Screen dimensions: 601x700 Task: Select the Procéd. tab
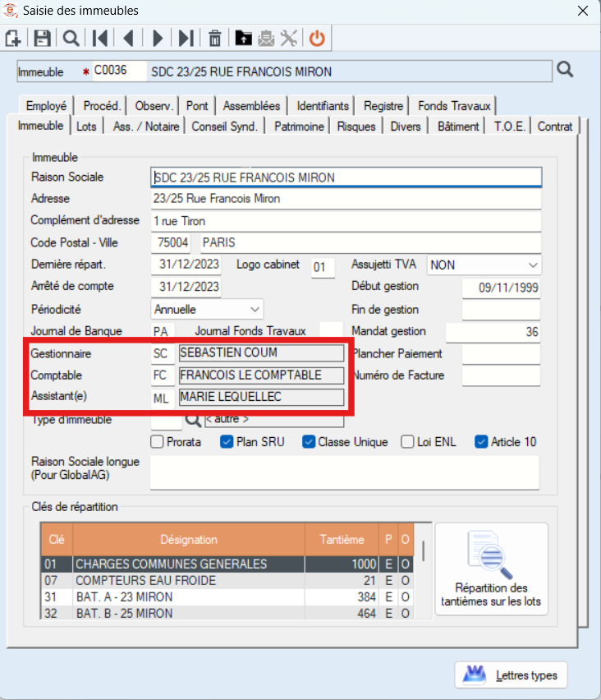(x=102, y=106)
